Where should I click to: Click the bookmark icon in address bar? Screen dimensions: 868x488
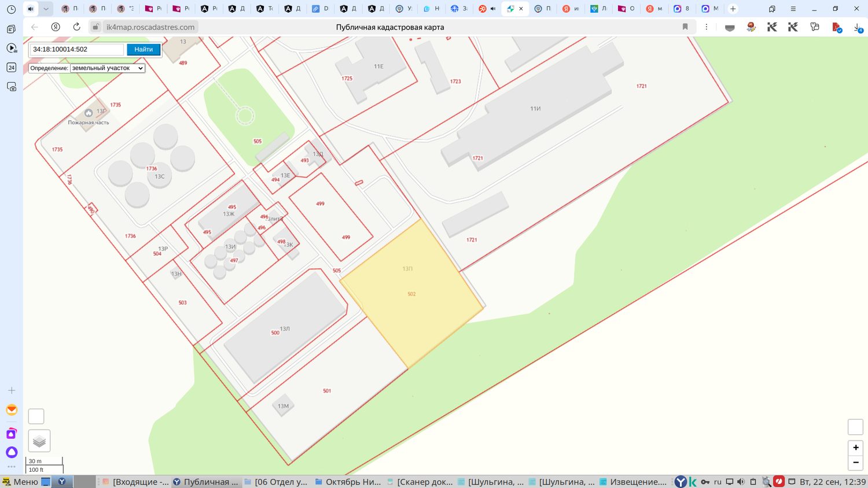(685, 27)
